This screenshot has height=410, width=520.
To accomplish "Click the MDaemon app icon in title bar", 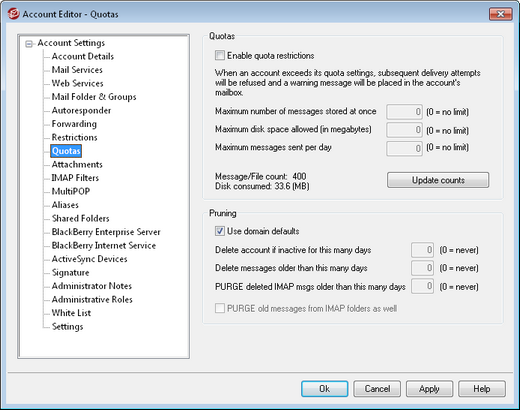I will tap(13, 14).
